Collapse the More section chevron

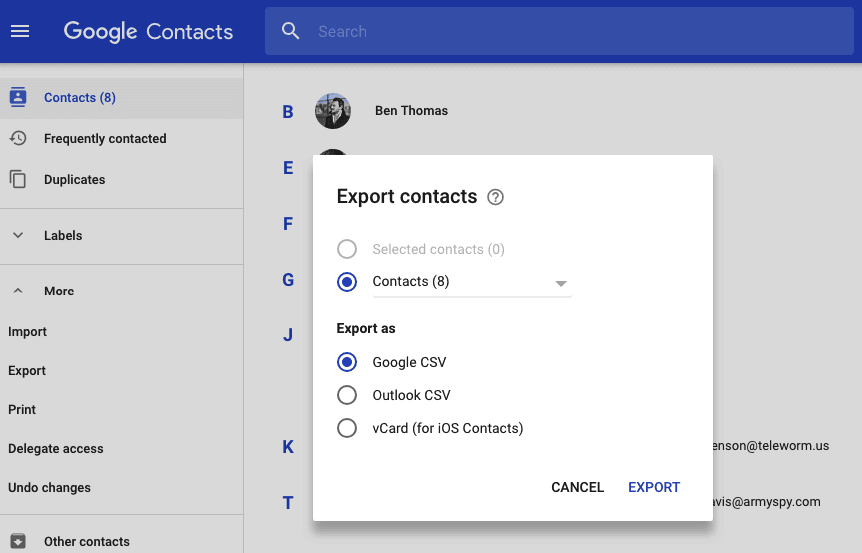[x=18, y=291]
